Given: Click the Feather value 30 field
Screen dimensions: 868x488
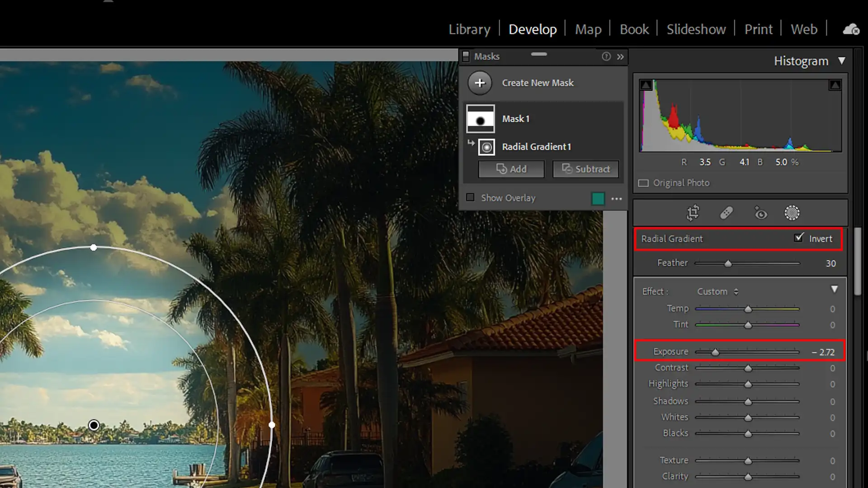Looking at the screenshot, I should (830, 263).
